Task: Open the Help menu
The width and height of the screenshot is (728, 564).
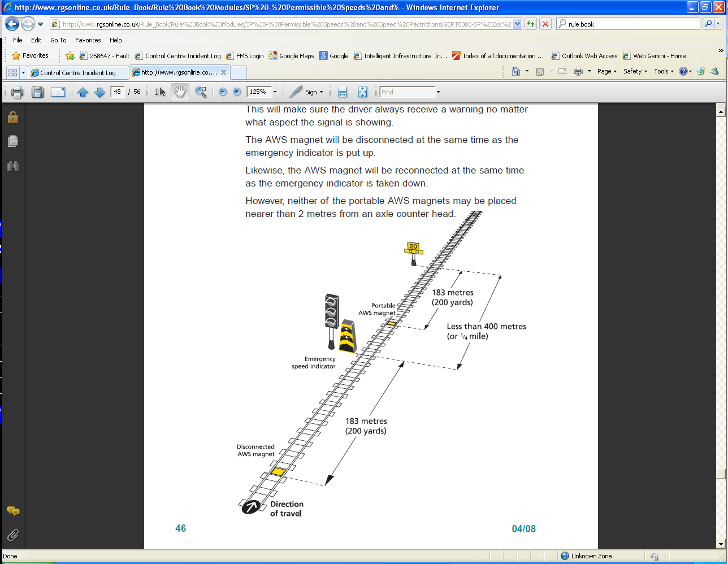Action: 116,40
